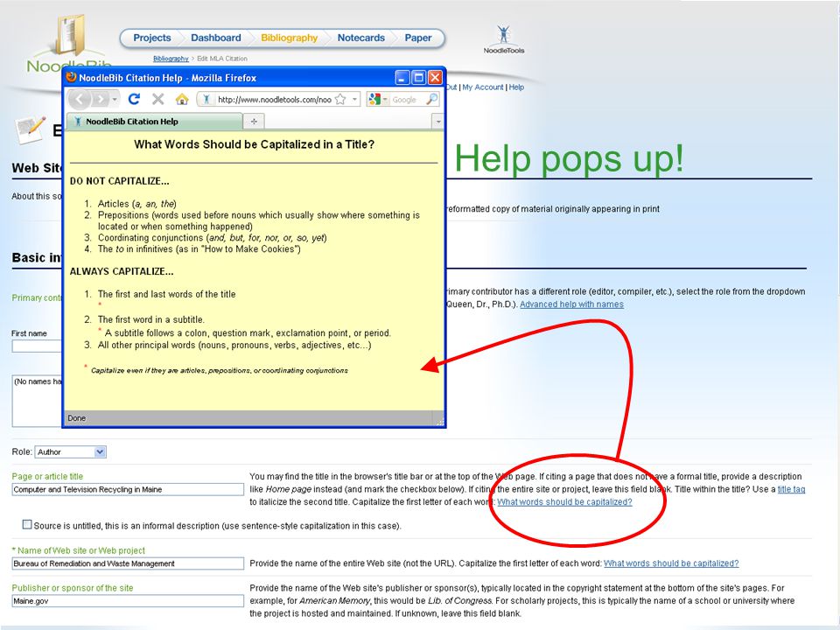Click the Firefox forward arrow button
This screenshot has width=840, height=630.
tap(100, 99)
